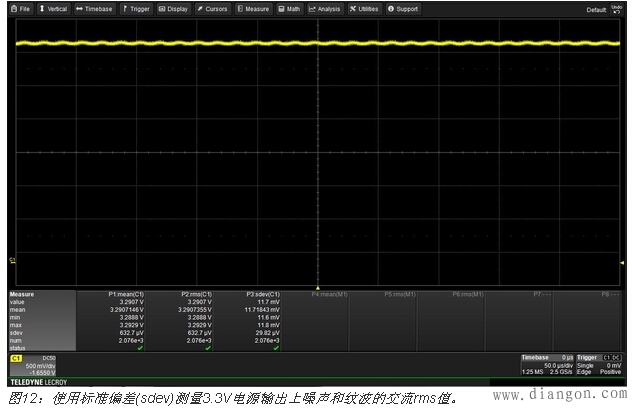Open the Trigger descriptor box at bottom right

point(598,364)
